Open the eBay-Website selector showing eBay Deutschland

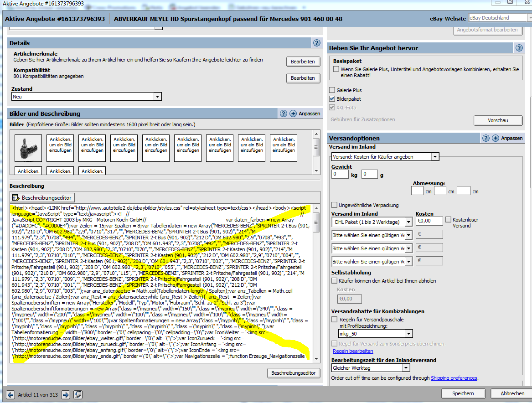(529, 18)
